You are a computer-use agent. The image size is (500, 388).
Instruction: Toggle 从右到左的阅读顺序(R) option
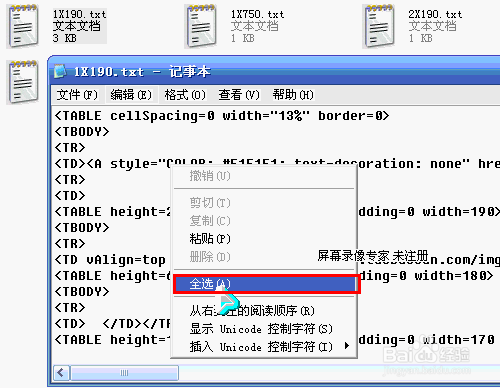264,311
